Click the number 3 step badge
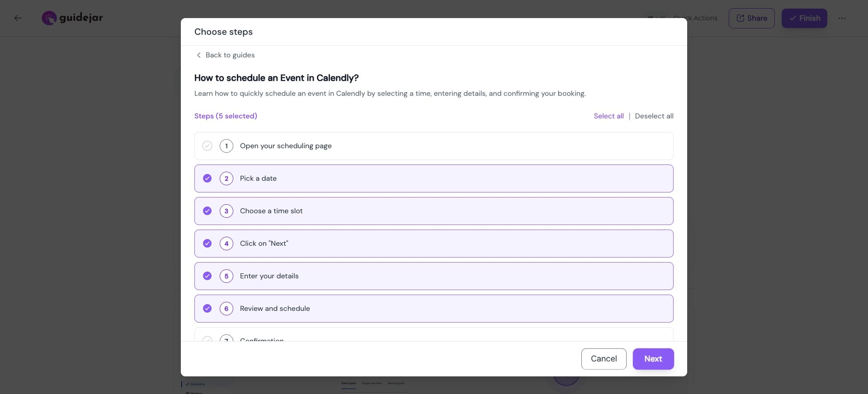868x394 pixels. click(x=226, y=211)
